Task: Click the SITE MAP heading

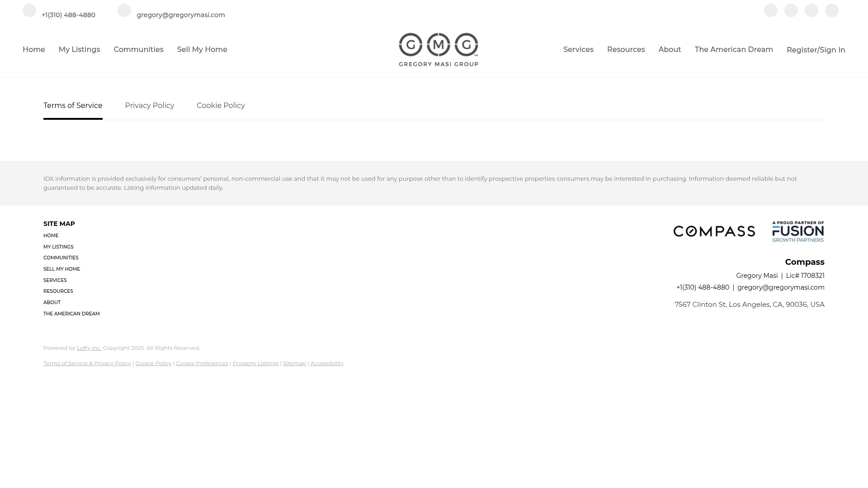Action: (59, 224)
